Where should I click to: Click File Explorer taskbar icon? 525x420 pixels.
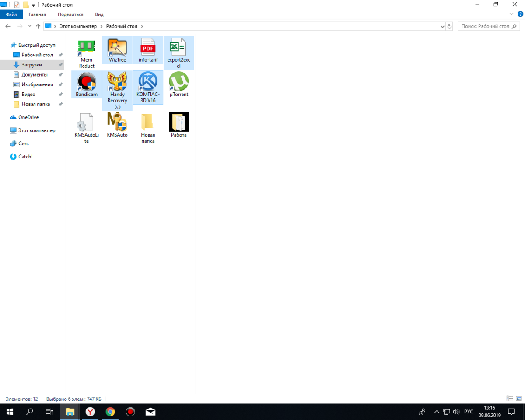70,412
